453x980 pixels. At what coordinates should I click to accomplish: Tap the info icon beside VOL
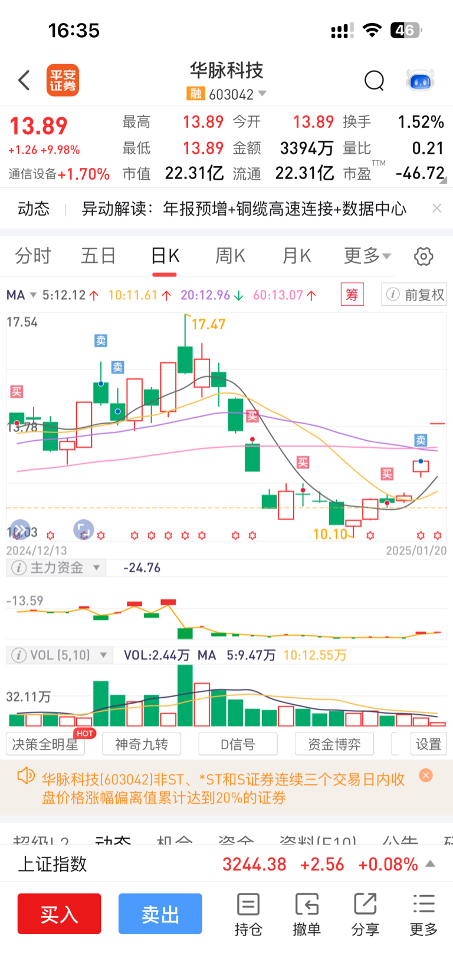click(x=19, y=655)
